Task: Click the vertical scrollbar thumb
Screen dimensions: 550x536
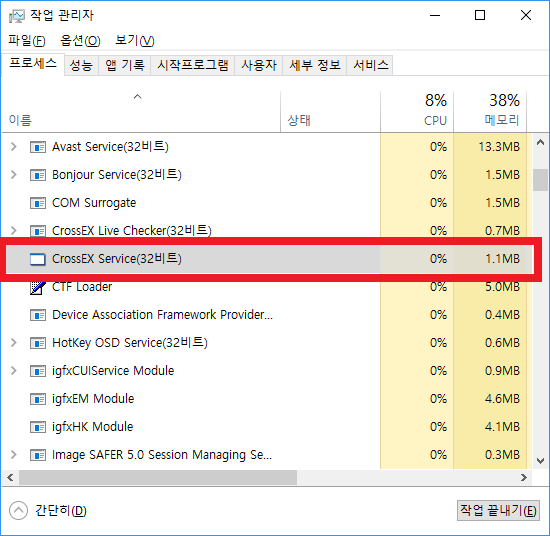Action: (541, 180)
